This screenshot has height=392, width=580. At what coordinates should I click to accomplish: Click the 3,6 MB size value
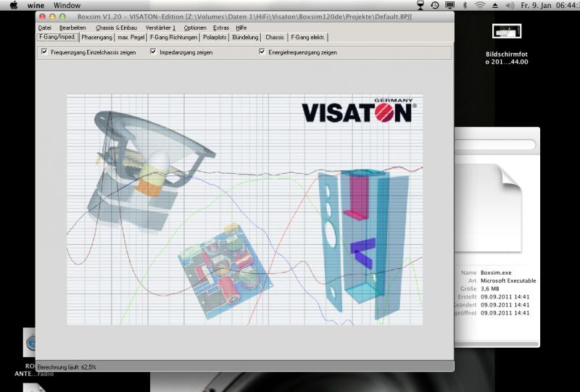click(x=489, y=289)
